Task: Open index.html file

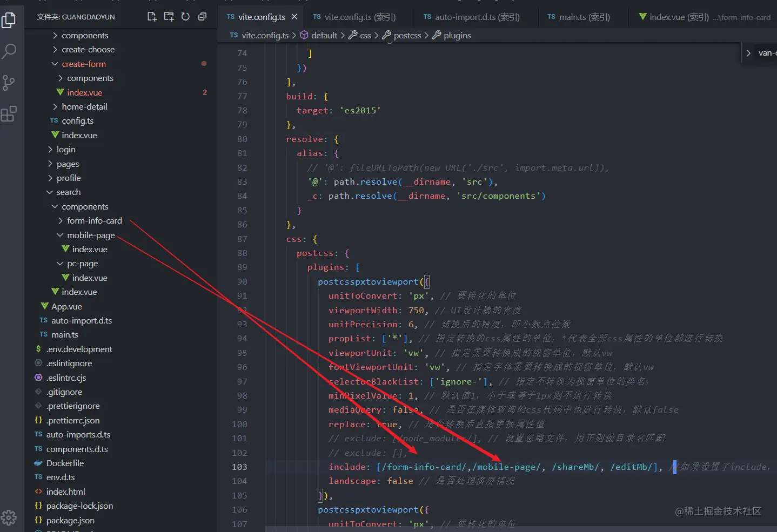Action: tap(65, 492)
